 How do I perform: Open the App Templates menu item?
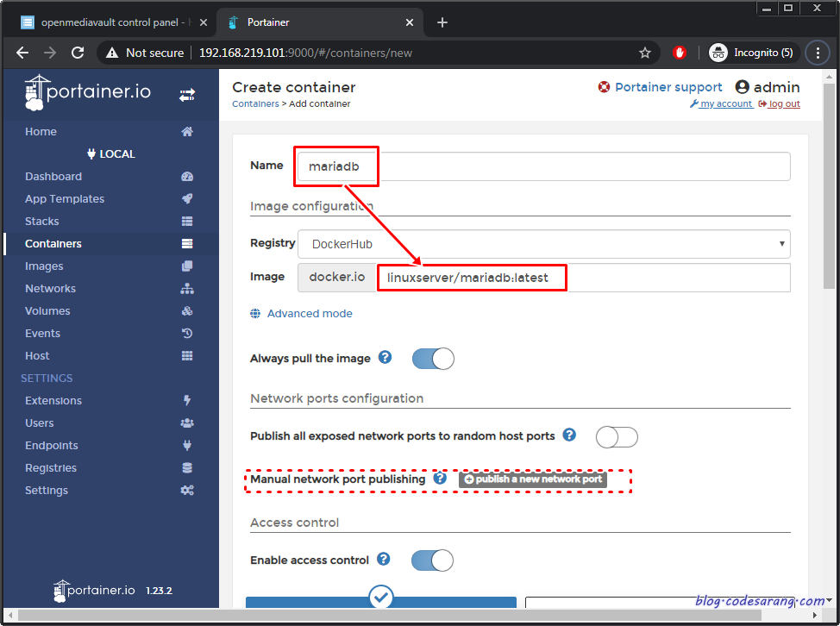click(x=65, y=198)
